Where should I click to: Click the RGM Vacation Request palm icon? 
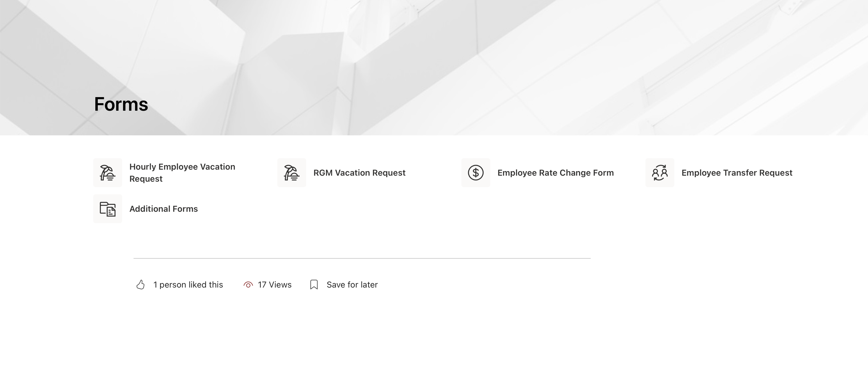point(291,172)
